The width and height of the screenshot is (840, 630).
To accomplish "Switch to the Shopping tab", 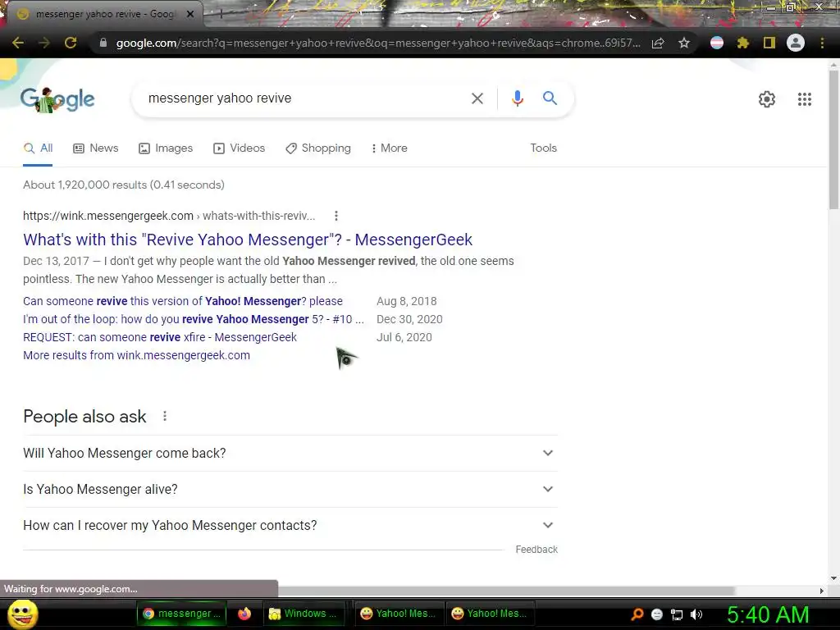I will click(x=318, y=148).
